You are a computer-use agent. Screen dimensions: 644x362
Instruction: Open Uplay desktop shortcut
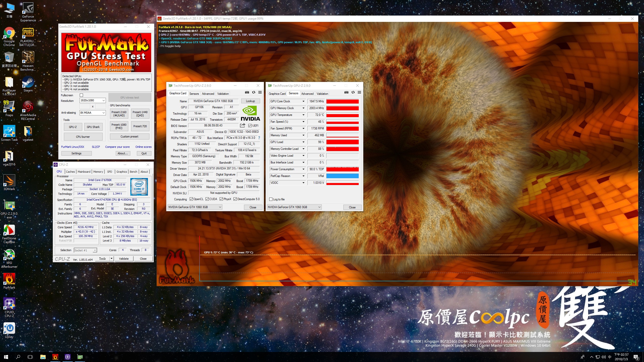pos(9,331)
